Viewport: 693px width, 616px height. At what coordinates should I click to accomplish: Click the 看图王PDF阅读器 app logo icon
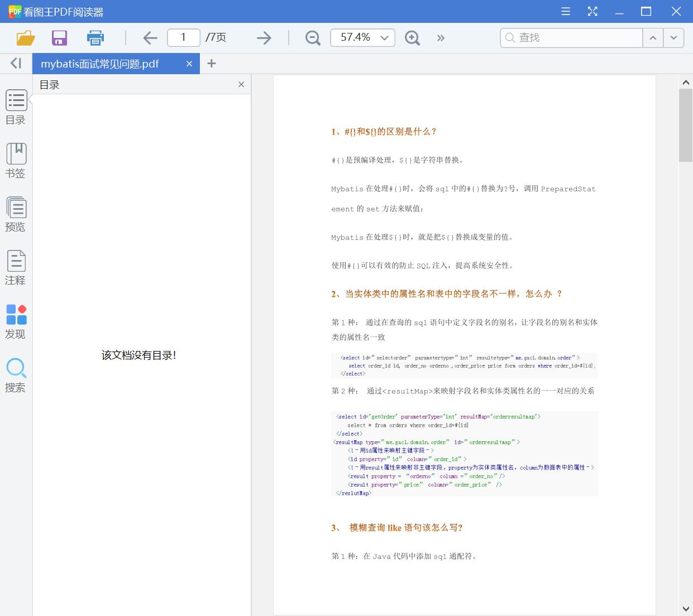coord(15,12)
